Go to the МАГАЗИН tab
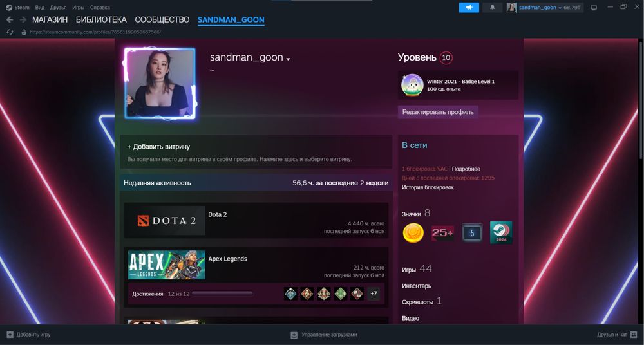The width and height of the screenshot is (644, 345). click(50, 20)
